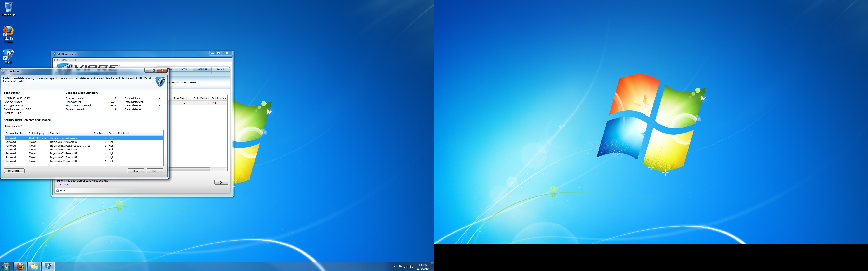Click the volume speaker tray icon
This screenshot has width=868, height=271.
tap(411, 267)
